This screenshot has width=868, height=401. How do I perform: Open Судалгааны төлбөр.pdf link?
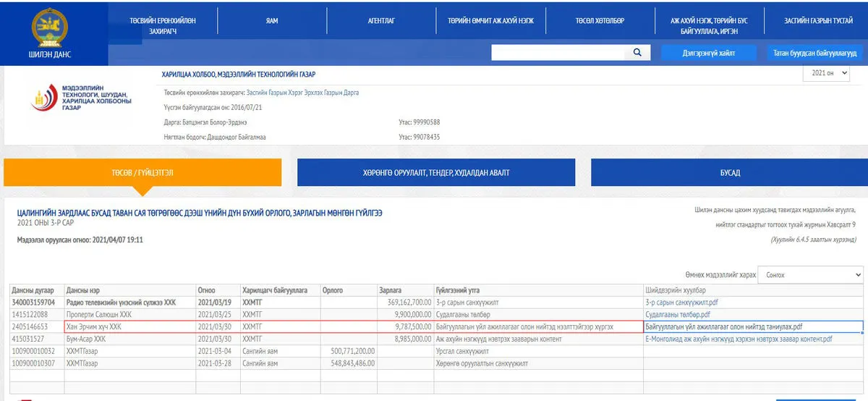click(x=677, y=314)
